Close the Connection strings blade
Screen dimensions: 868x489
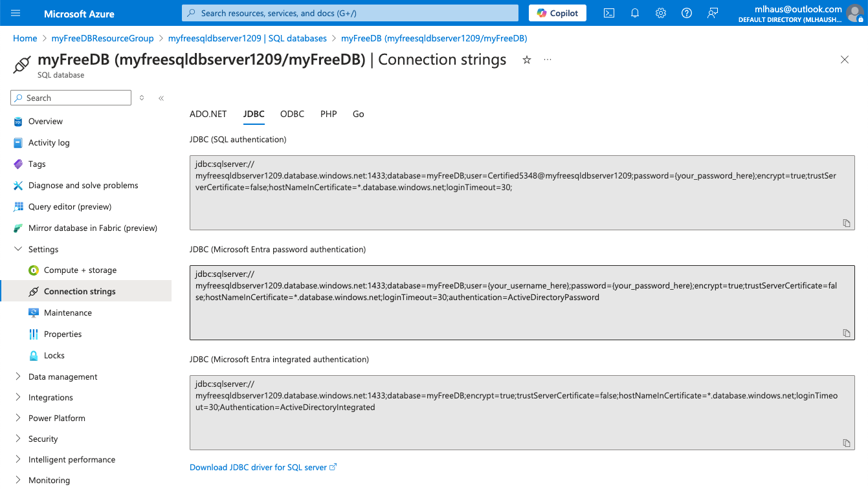[x=845, y=60]
